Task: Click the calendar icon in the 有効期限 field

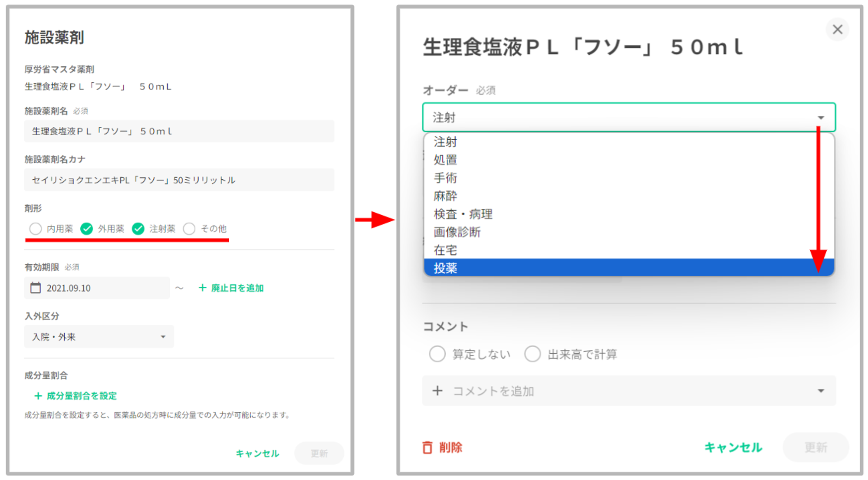Action: [x=36, y=288]
